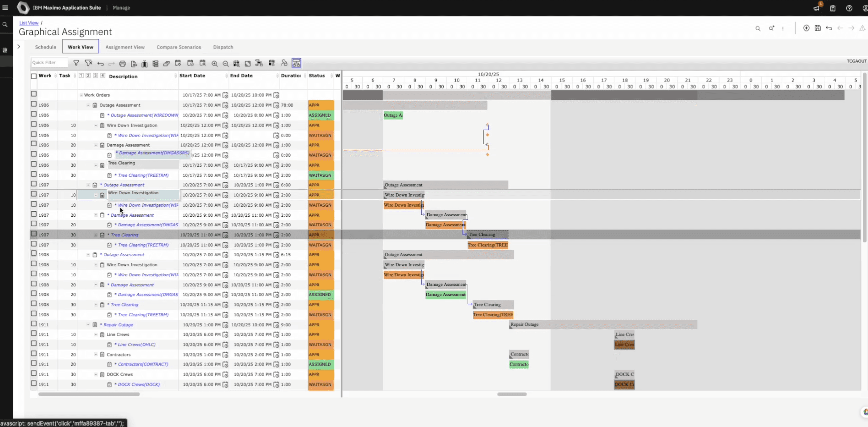Collapse the 1907 Outage Assessment node
The width and height of the screenshot is (868, 427).
[x=88, y=185]
